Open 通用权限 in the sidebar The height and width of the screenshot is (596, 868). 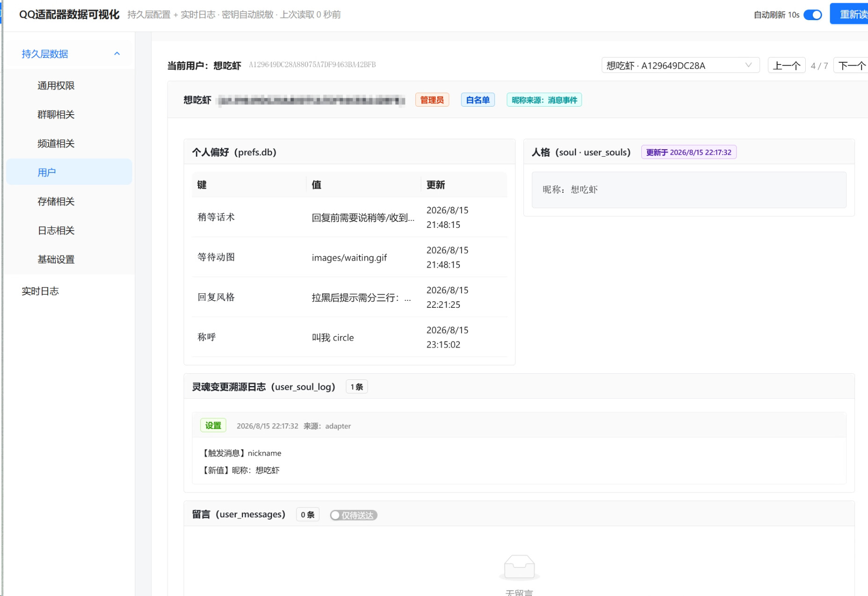[x=69, y=86]
